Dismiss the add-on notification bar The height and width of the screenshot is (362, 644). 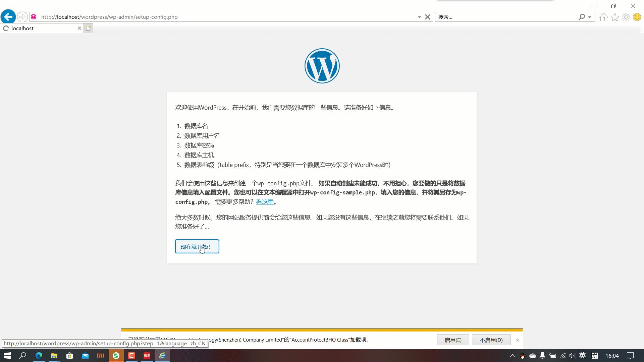pyautogui.click(x=518, y=340)
